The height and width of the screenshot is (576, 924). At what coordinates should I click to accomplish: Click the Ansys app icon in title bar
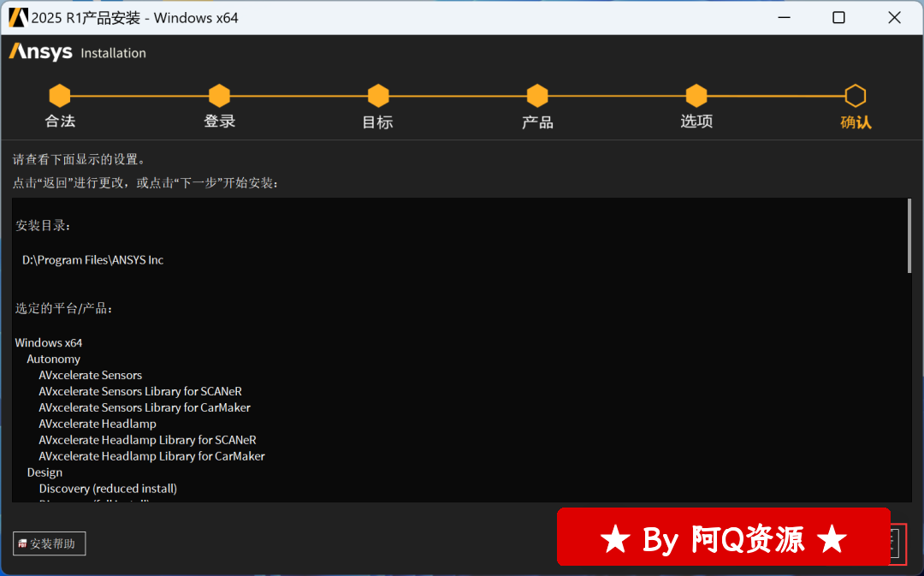tap(18, 18)
